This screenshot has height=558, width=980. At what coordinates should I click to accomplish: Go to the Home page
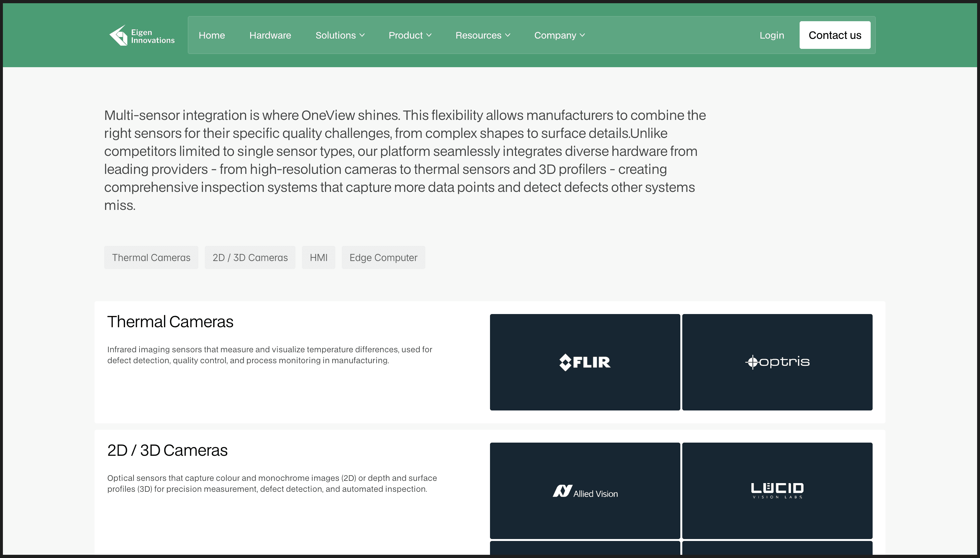click(212, 35)
